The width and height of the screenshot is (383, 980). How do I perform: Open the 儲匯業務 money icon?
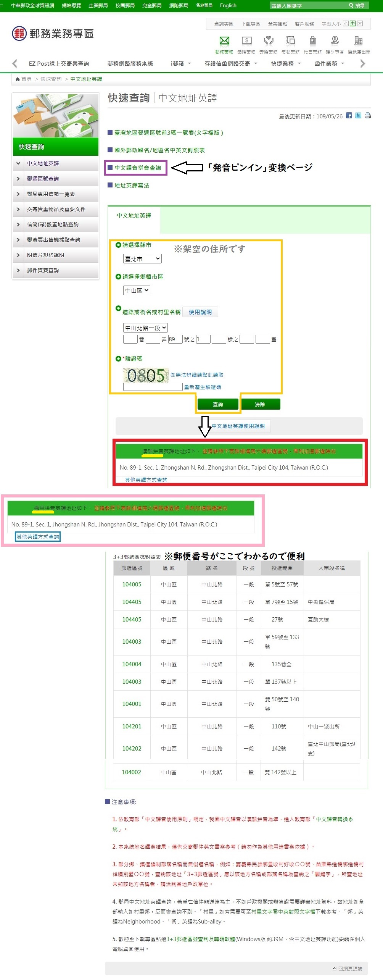(246, 40)
